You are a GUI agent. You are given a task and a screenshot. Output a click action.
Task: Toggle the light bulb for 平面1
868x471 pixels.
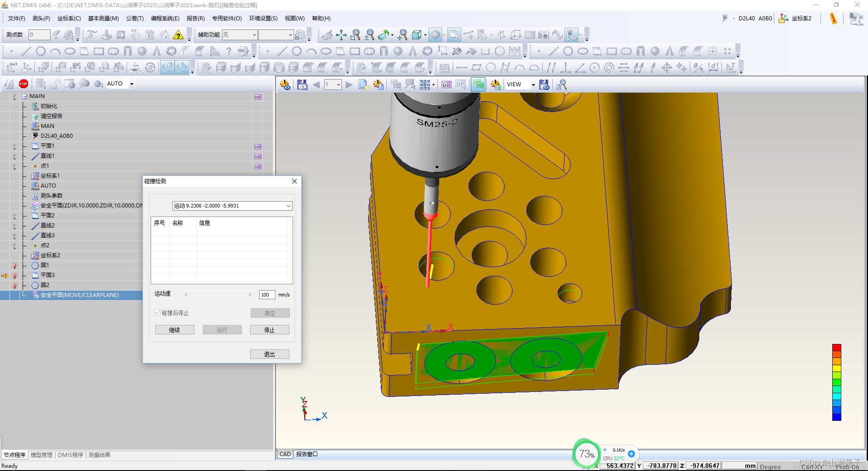(x=14, y=146)
